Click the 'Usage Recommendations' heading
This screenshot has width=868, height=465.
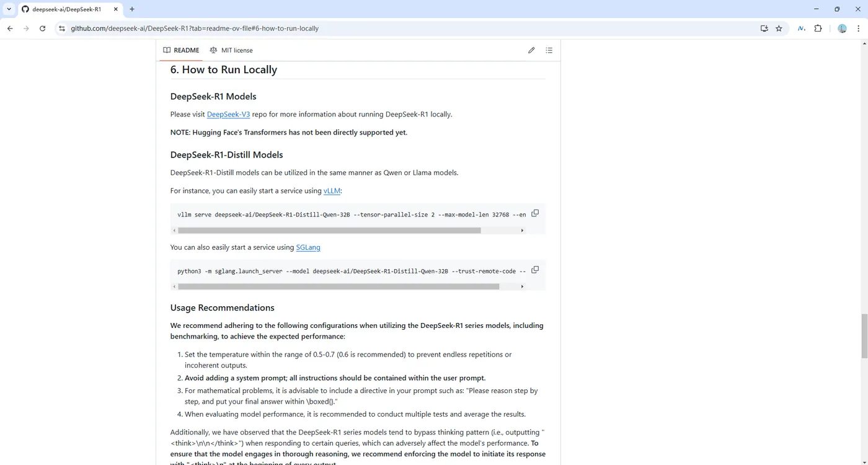tap(223, 308)
